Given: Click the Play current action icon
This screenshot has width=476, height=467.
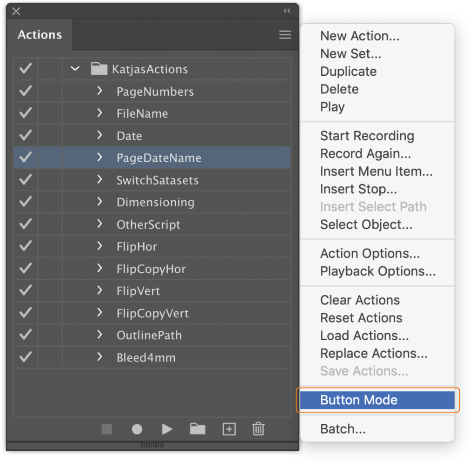Looking at the screenshot, I should [167, 429].
